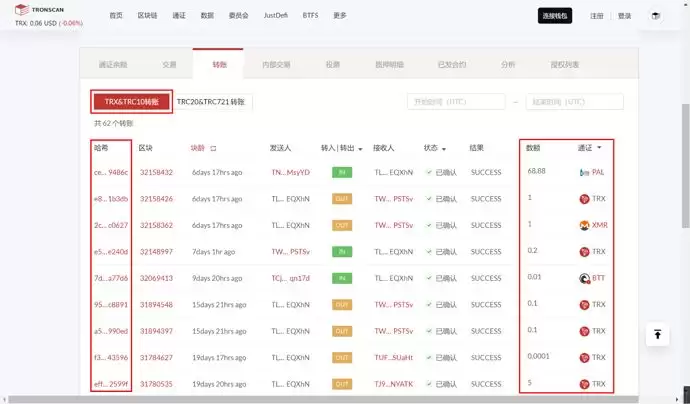The image size is (690, 404).
Task: Click TRX icon in row a5...990ed
Action: click(584, 331)
